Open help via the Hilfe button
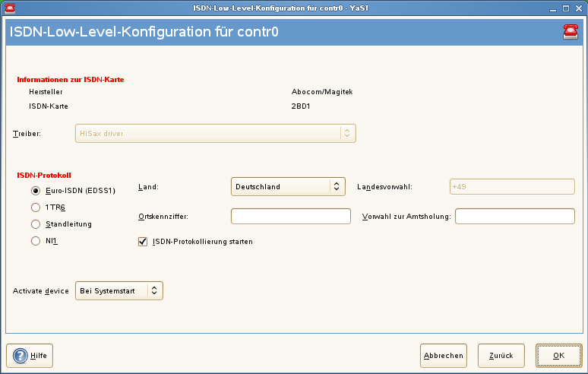This screenshot has width=588, height=374. [x=30, y=356]
